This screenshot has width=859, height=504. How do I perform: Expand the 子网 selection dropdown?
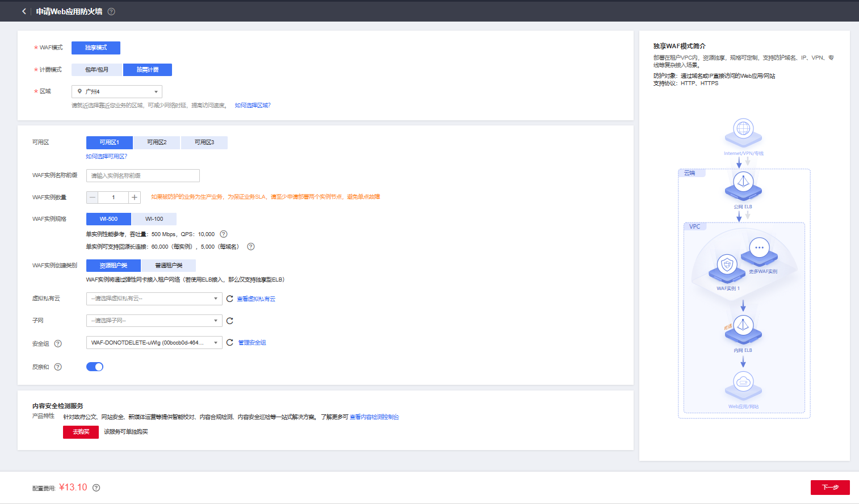[154, 321]
